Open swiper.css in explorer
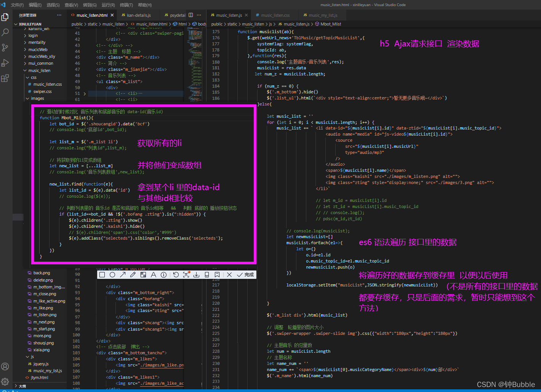This screenshot has width=541, height=392. click(x=42, y=91)
